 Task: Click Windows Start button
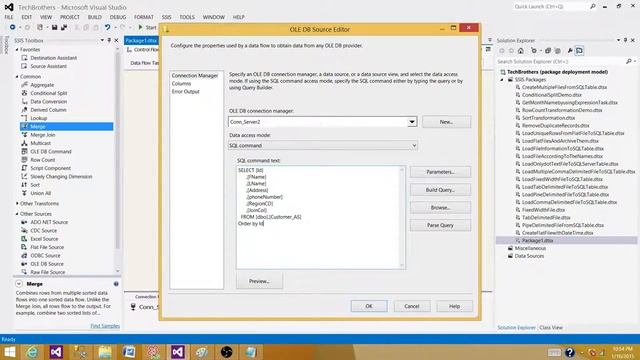[x=9, y=352]
